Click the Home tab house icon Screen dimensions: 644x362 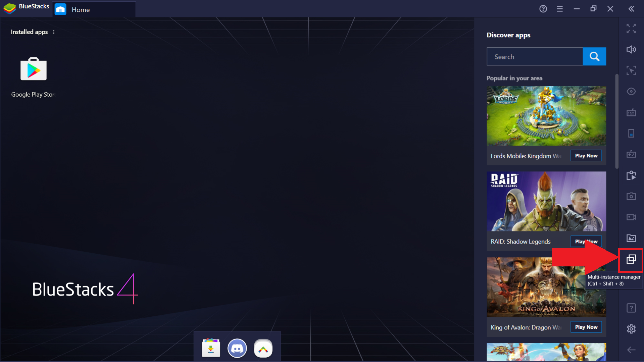pos(60,9)
